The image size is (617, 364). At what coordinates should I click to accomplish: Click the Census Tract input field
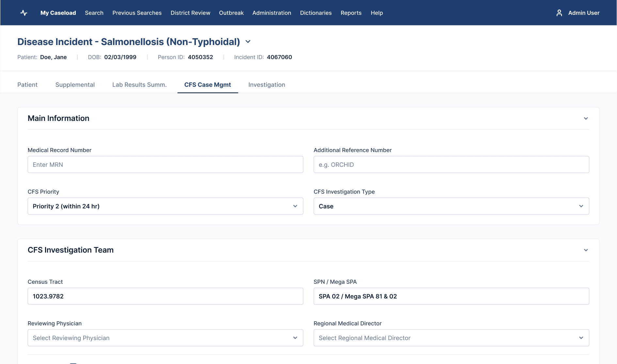pyautogui.click(x=166, y=296)
